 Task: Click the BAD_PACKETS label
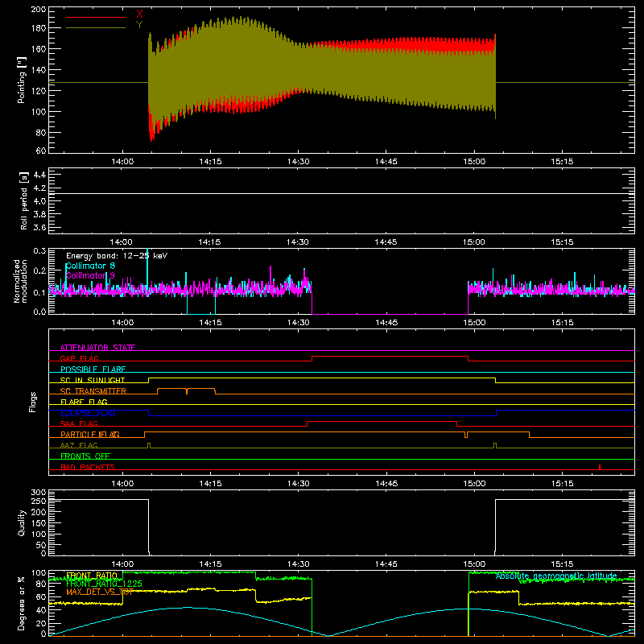pyautogui.click(x=88, y=467)
